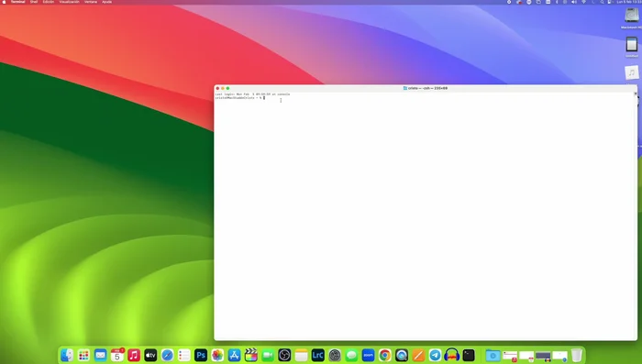Open the Notes app in the Dock
Screen dimensions: 642x364
(302, 355)
